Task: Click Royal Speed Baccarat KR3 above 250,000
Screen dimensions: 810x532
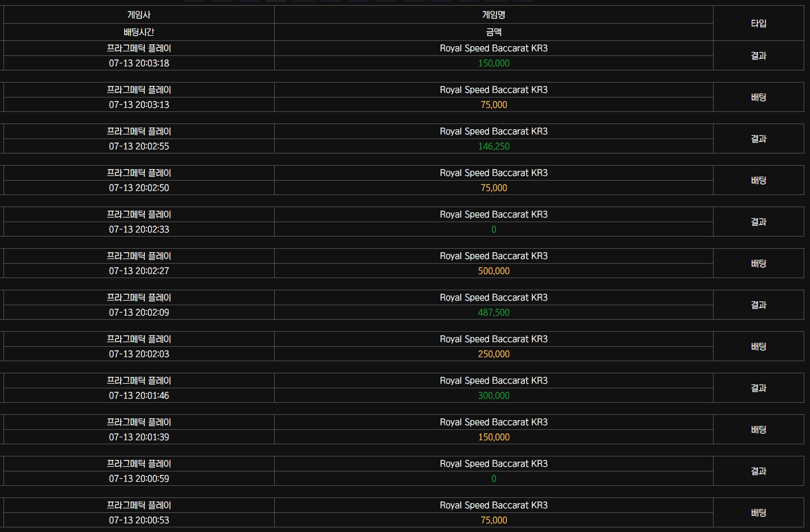Action: coord(494,339)
